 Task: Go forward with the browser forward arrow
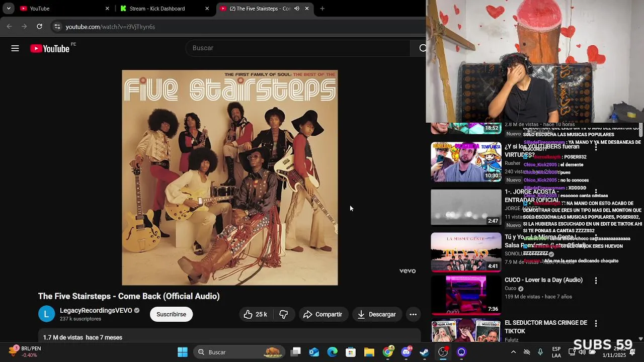(24, 27)
